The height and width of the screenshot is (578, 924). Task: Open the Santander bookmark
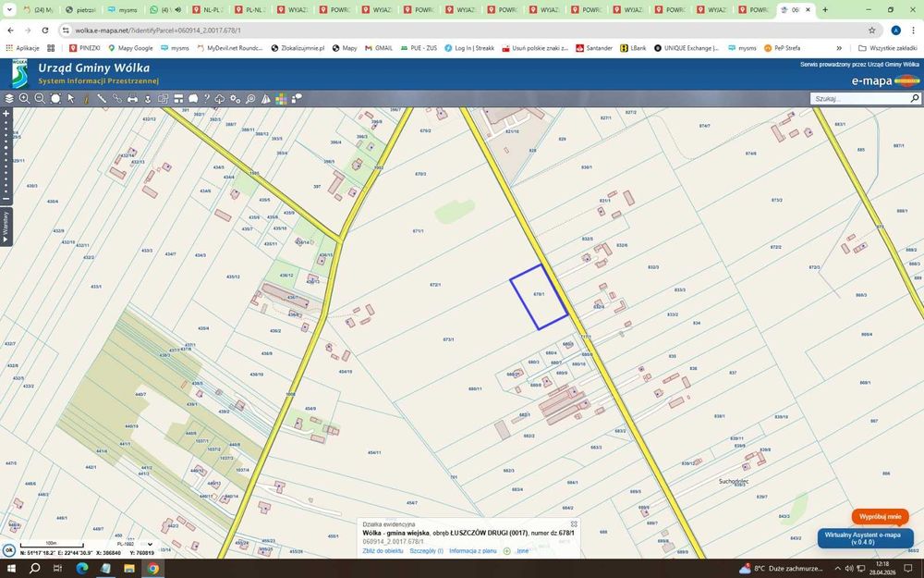point(594,48)
